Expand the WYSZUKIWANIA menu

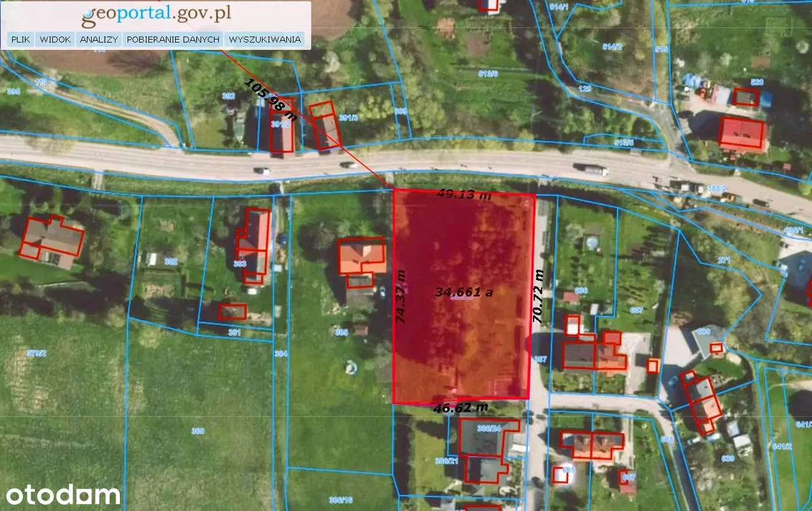point(265,39)
